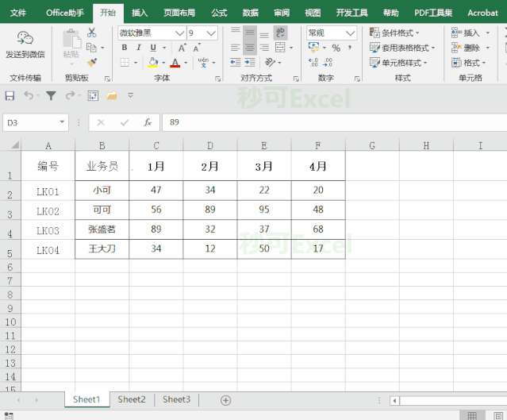This screenshot has height=420, width=507.
Task: Toggle Italic formatting
Action: click(x=139, y=48)
